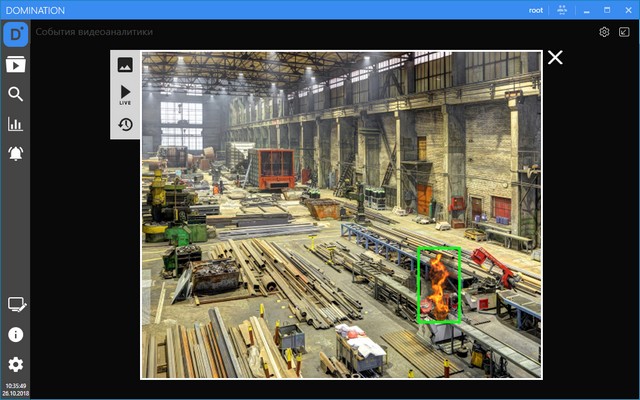Switch to LIVE video playback
640x400 pixels.
125,95
